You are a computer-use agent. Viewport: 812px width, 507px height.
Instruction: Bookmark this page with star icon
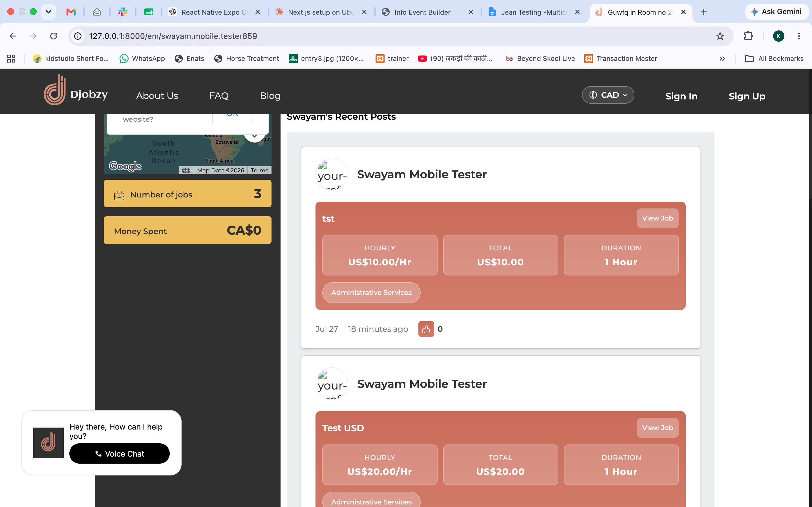(x=720, y=36)
